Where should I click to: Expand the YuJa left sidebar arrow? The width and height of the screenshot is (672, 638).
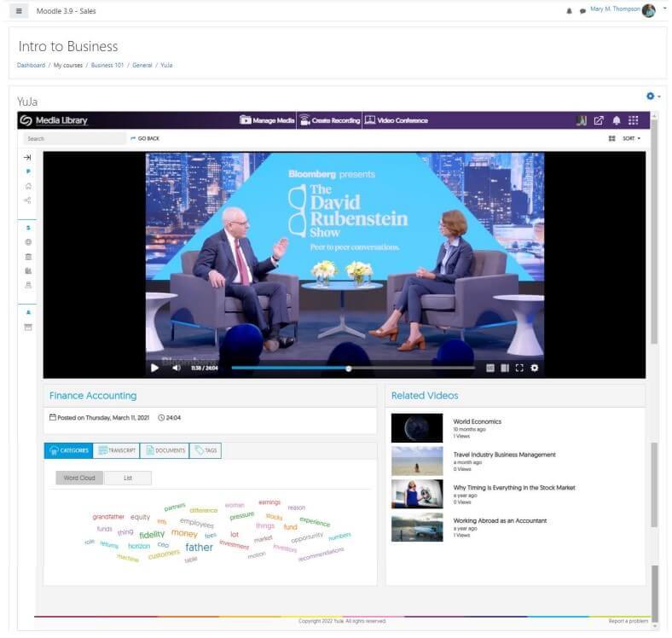pyautogui.click(x=27, y=157)
